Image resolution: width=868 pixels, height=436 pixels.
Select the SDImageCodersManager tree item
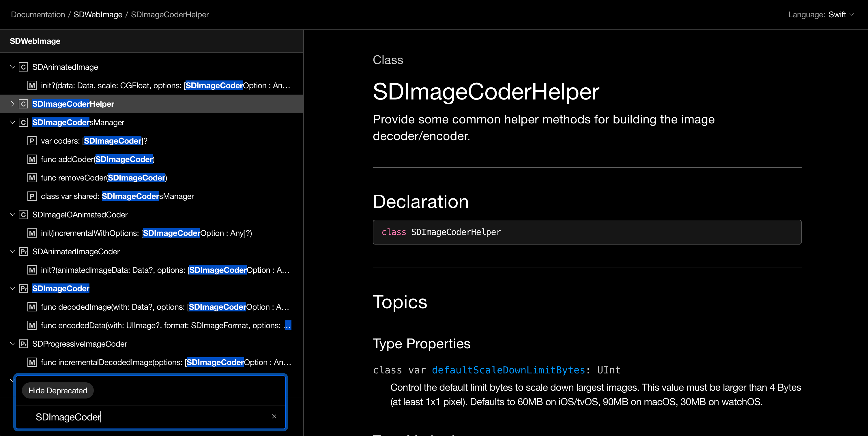click(x=78, y=122)
